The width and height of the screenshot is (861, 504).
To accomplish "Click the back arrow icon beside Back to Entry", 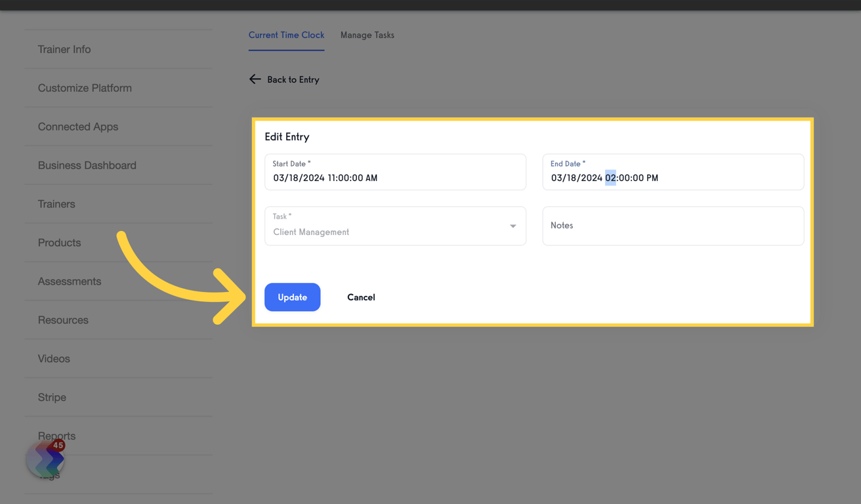I will (255, 79).
